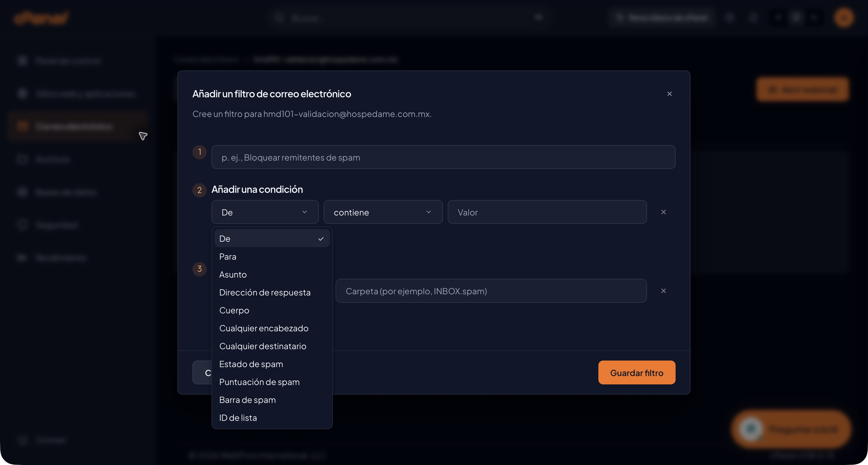The width and height of the screenshot is (868, 465).
Task: Click the Carpeta folder input field
Action: click(491, 291)
